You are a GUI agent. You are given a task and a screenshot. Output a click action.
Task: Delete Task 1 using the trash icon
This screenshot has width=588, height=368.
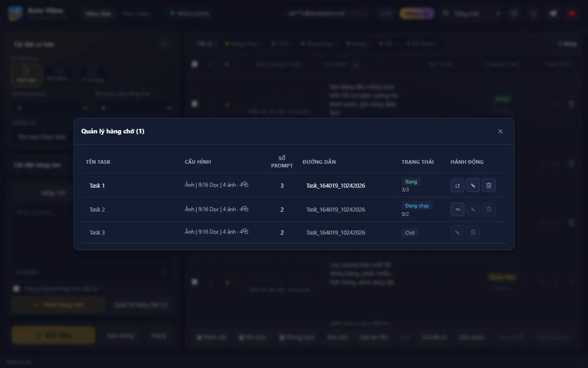[489, 185]
